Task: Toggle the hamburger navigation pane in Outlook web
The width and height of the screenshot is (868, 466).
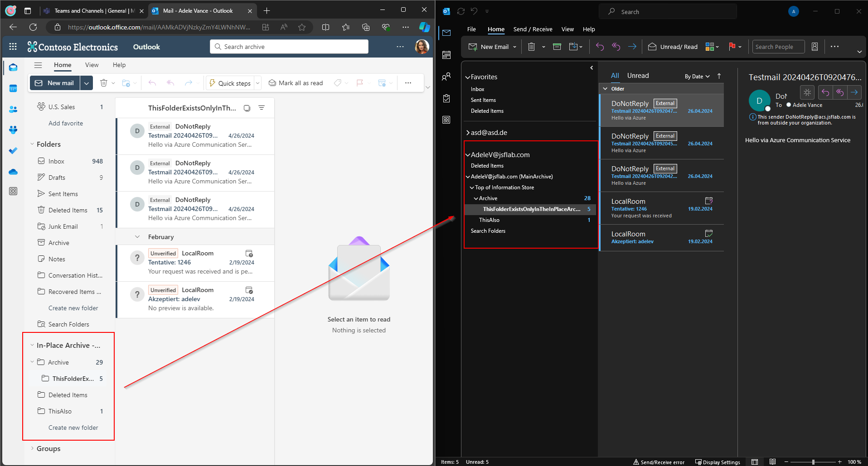Action: point(38,65)
